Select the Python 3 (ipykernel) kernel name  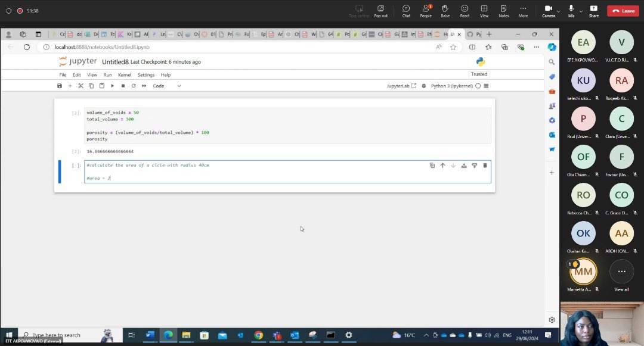452,86
